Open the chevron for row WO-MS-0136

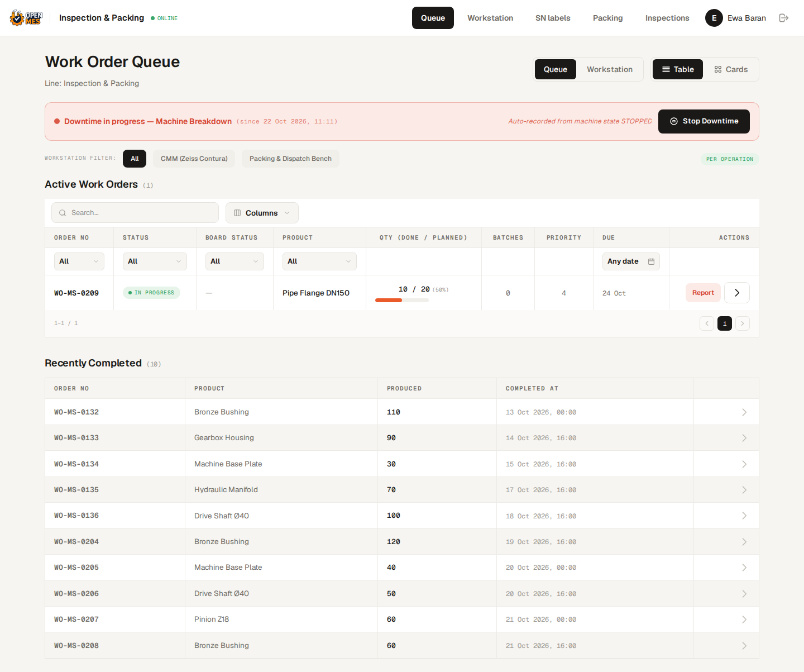(744, 516)
